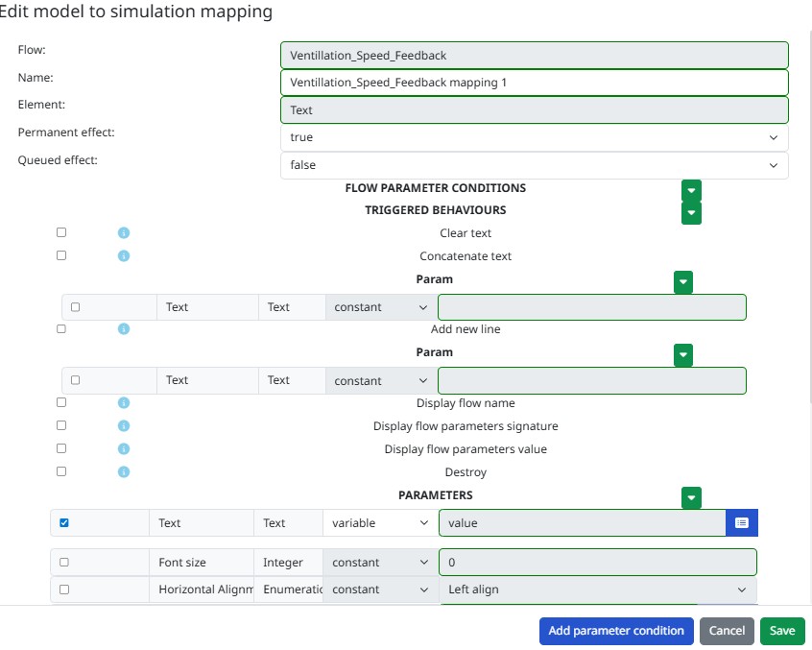Viewport: 812px width, 650px height.
Task: Click the info icon beside Destroy behaviour
Action: (x=122, y=471)
